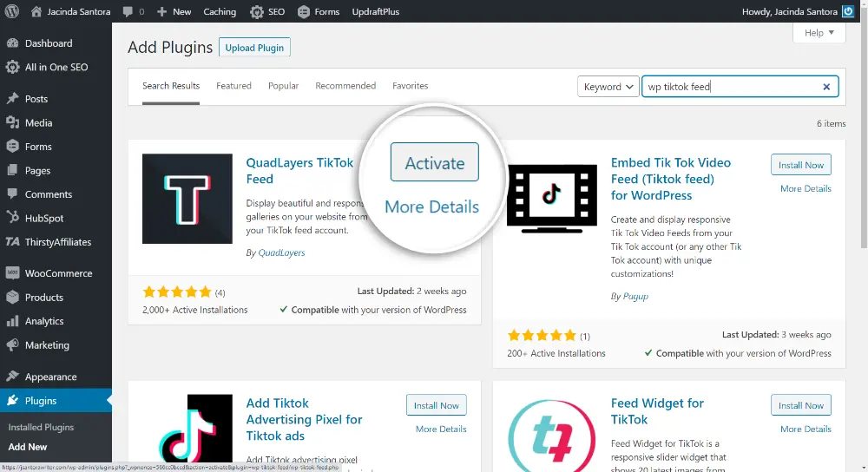Open the Media library sidebar icon
Screen dimensions: 868x472
(13, 123)
